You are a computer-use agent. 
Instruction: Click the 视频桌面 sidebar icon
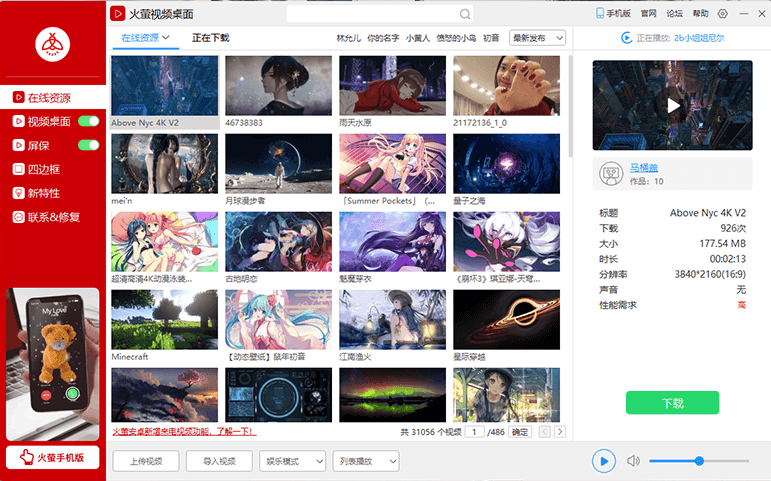tap(18, 121)
